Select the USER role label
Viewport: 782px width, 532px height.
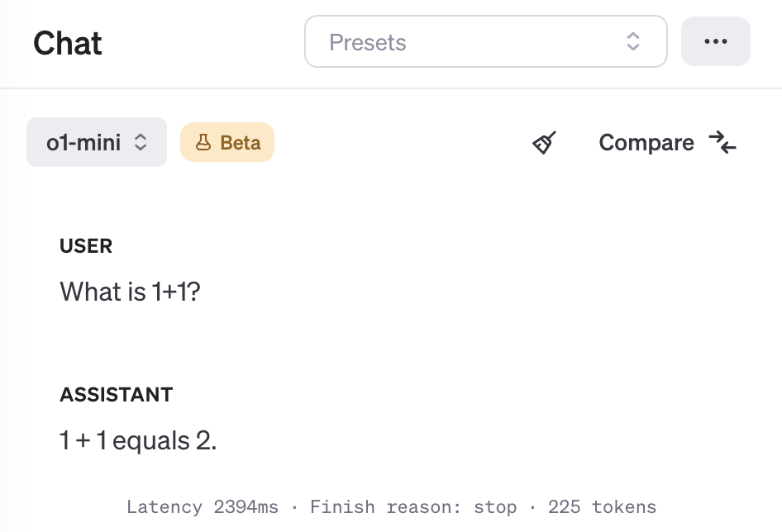click(86, 245)
